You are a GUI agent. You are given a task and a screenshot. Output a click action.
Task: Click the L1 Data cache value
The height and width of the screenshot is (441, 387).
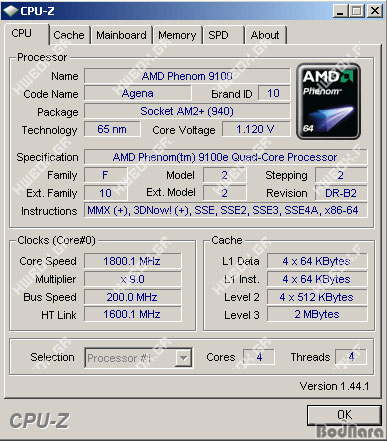[x=316, y=261]
